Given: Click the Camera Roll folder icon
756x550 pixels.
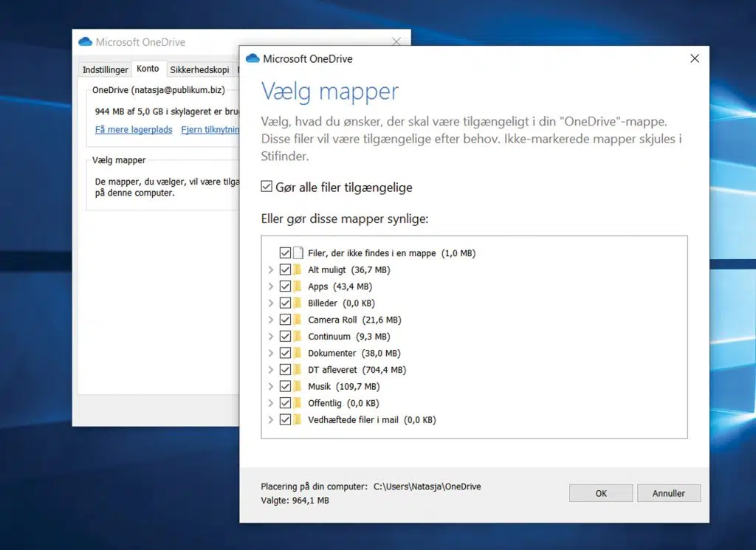Looking at the screenshot, I should pos(298,320).
